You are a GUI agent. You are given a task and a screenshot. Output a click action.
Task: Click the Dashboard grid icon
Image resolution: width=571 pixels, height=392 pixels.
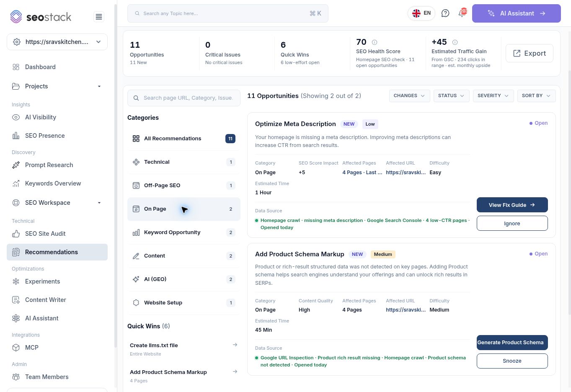pyautogui.click(x=16, y=67)
